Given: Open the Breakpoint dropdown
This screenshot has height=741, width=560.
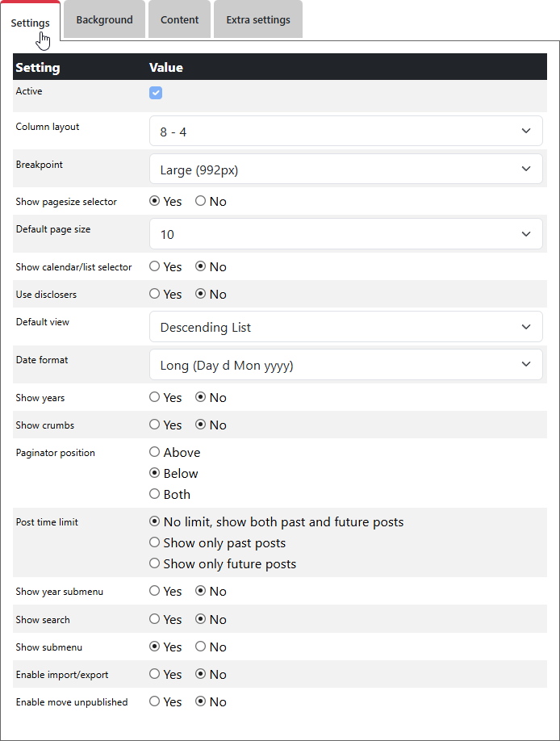Looking at the screenshot, I should tap(345, 170).
